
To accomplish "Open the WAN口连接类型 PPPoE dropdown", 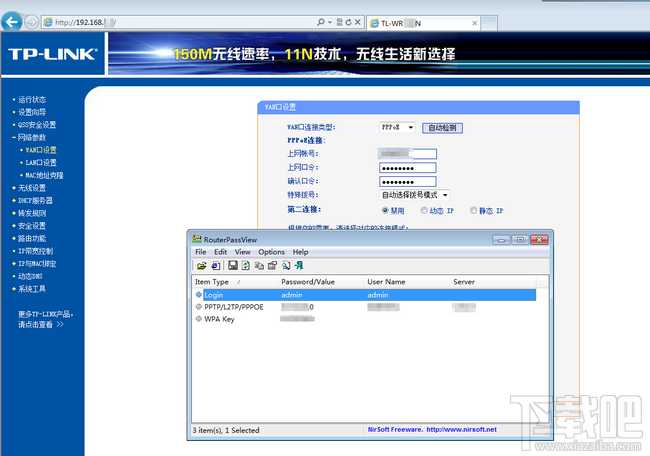I will (397, 127).
